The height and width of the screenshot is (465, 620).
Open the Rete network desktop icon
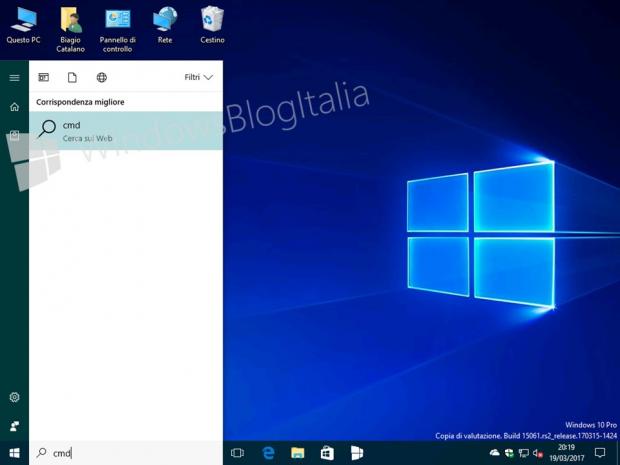[165, 20]
